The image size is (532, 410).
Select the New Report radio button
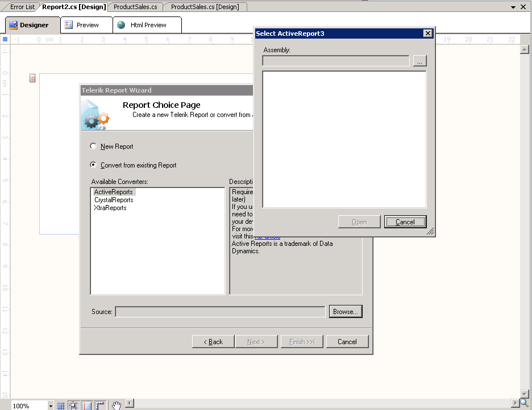(93, 146)
